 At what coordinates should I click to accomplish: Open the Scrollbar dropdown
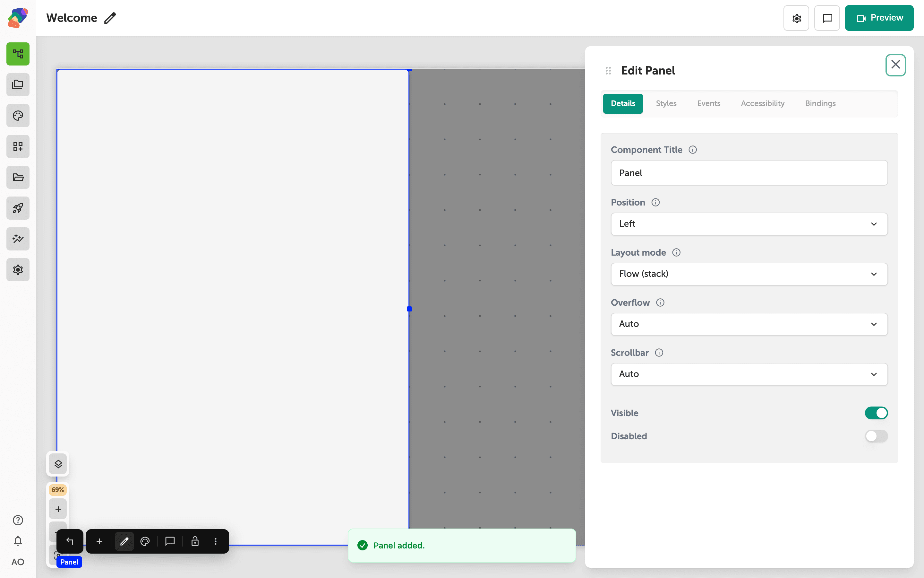pos(749,374)
